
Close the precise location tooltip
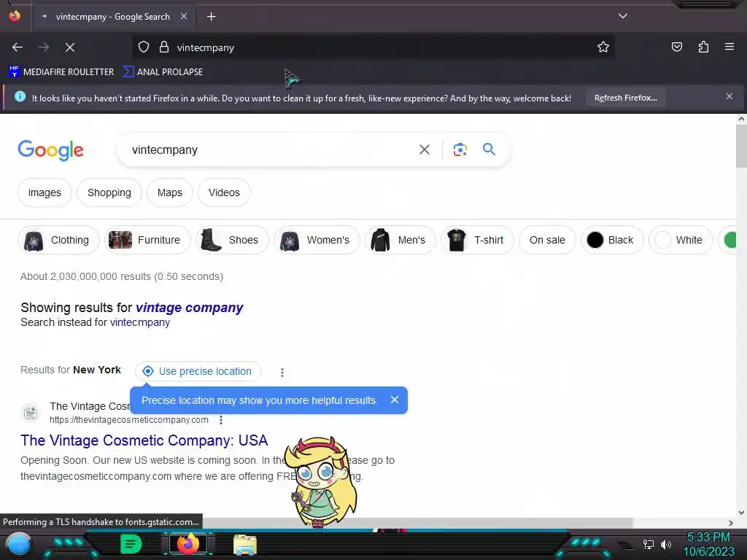pyautogui.click(x=395, y=400)
